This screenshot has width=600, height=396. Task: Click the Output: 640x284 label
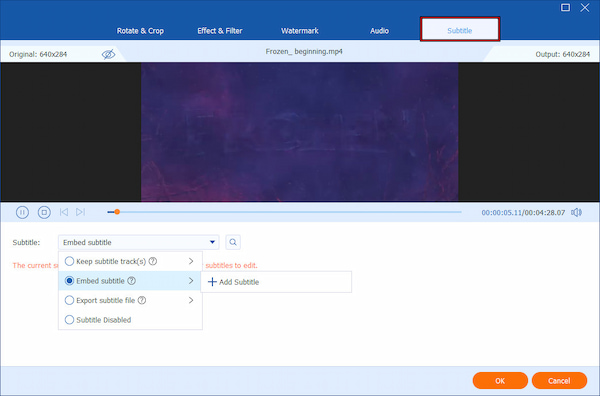coord(562,54)
